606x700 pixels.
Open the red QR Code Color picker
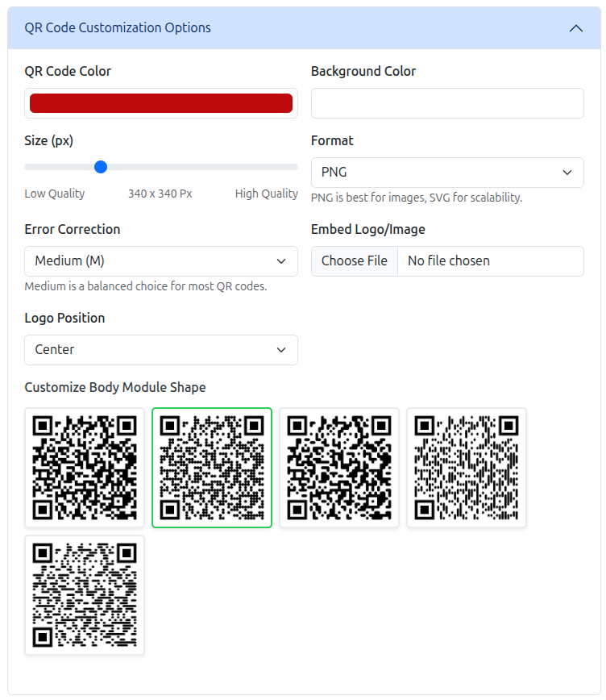coord(161,103)
